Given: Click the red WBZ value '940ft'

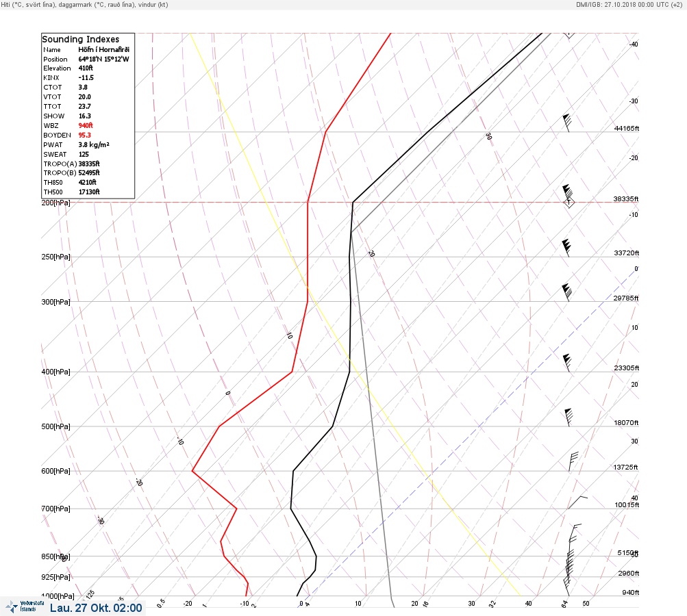Looking at the screenshot, I should (86, 125).
